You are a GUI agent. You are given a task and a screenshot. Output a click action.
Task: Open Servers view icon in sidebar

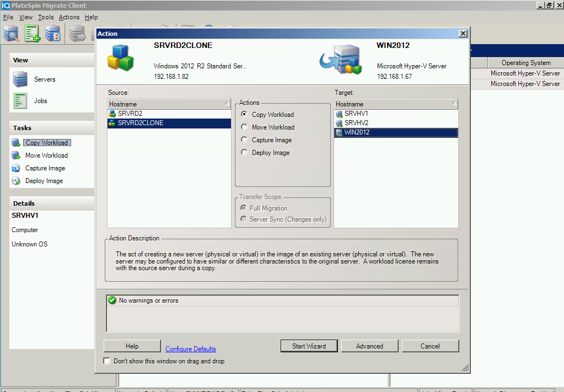coord(20,79)
